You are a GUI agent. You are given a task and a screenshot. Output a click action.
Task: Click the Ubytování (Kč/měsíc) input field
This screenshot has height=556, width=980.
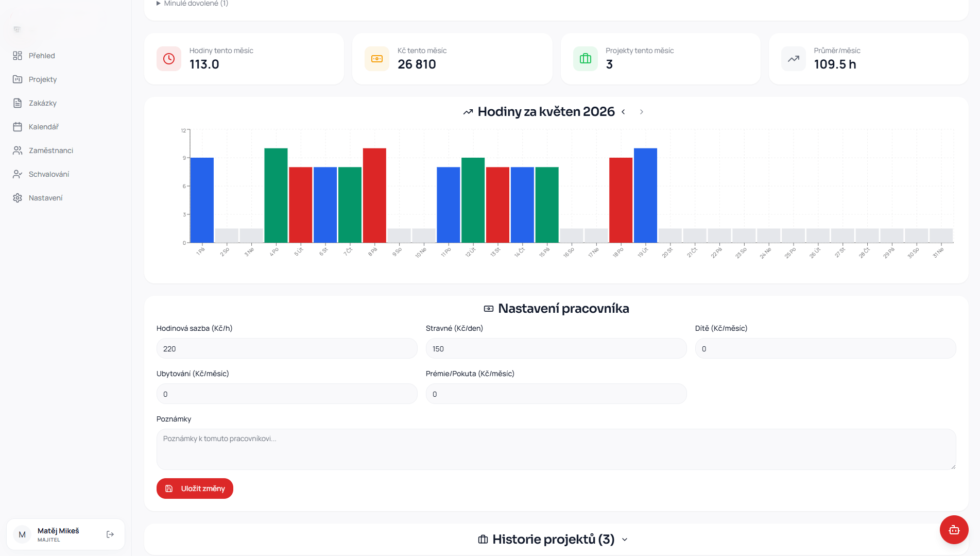pos(287,394)
